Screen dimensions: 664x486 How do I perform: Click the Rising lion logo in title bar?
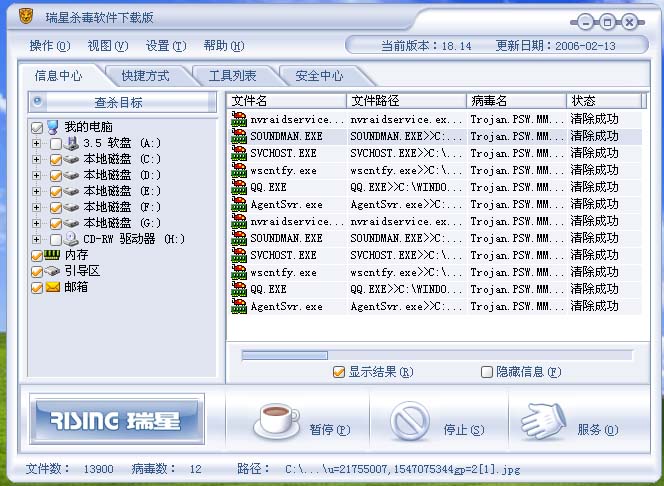(26, 16)
